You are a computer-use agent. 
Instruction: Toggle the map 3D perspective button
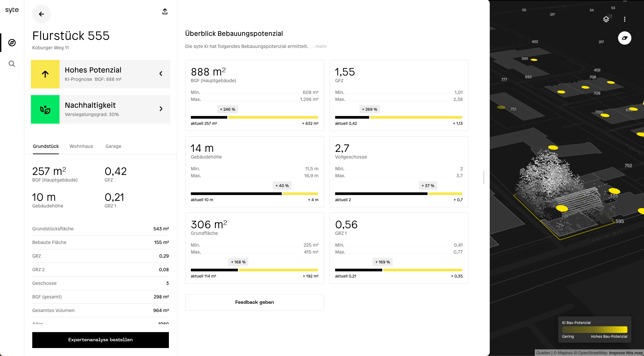[625, 38]
